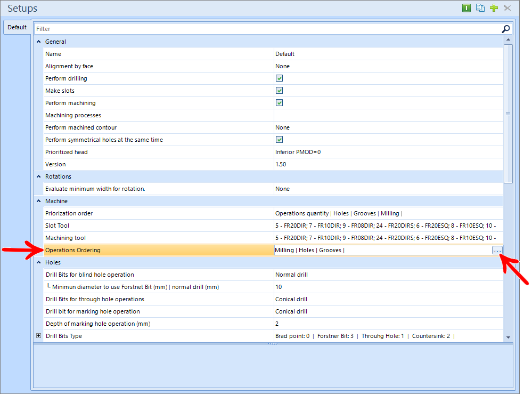
Task: Click the vertical scrollbar thumb
Action: tap(508, 114)
